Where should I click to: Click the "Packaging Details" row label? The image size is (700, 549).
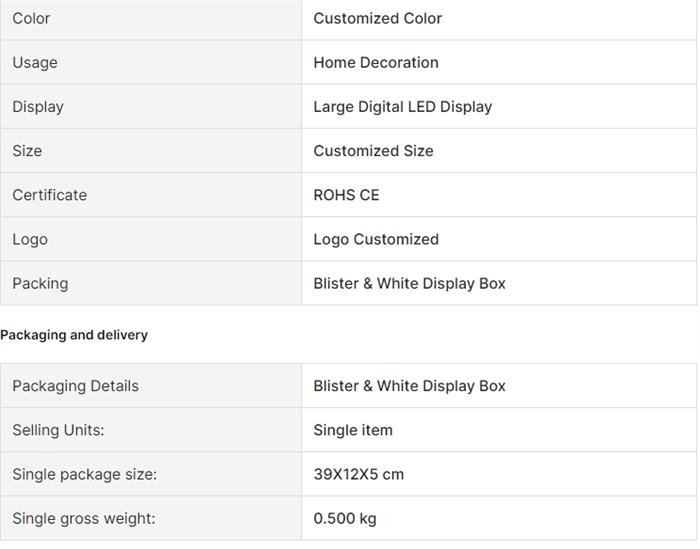(75, 386)
